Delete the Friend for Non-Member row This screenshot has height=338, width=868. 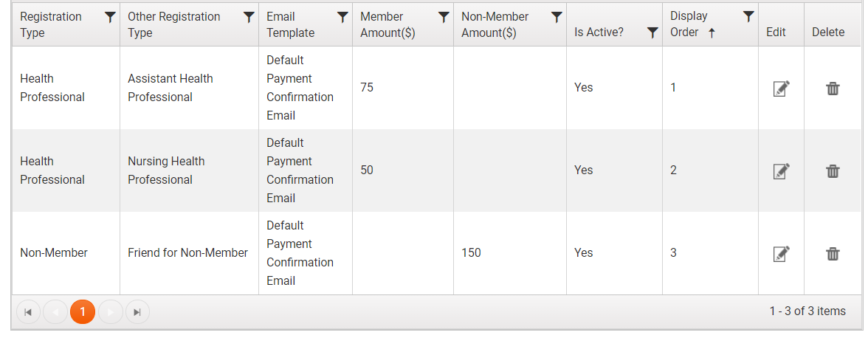tap(833, 254)
